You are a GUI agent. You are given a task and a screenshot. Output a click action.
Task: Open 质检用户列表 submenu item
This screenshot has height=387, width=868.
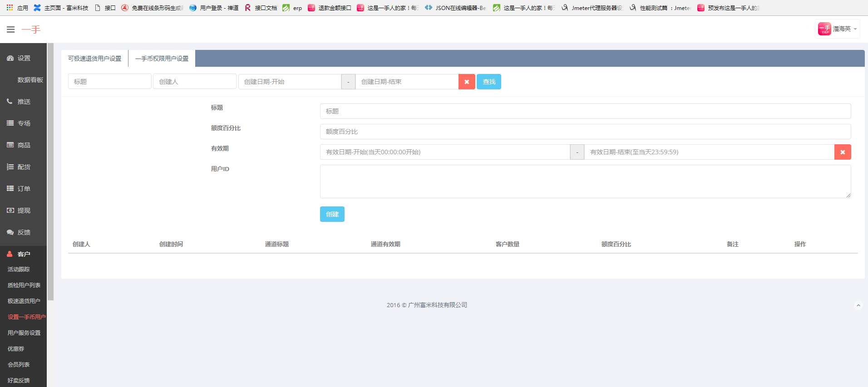pos(23,285)
